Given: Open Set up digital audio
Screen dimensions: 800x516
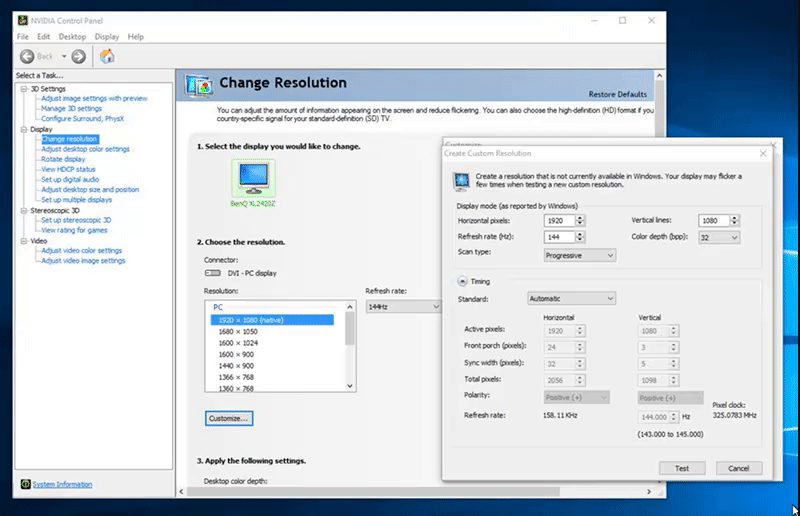Looking at the screenshot, I should 70,180.
